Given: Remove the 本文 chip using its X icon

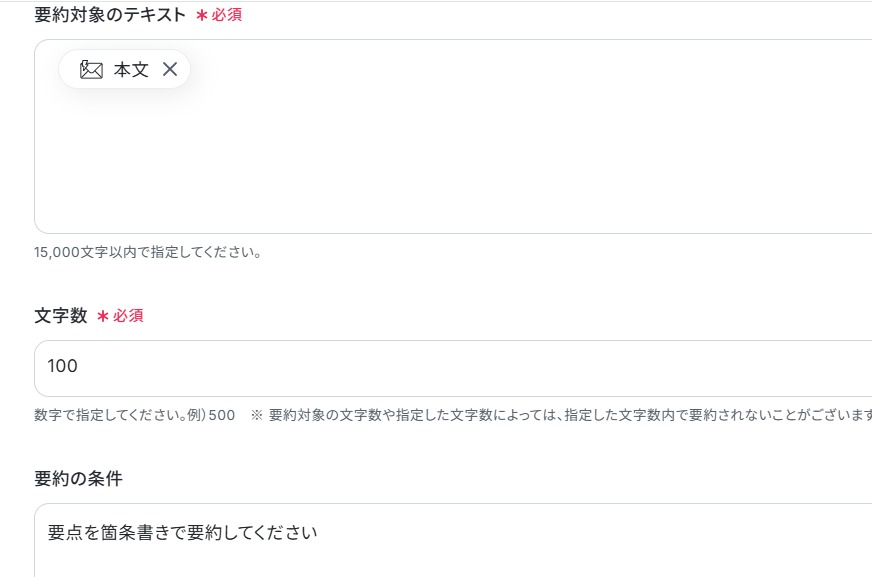Looking at the screenshot, I should point(170,69).
